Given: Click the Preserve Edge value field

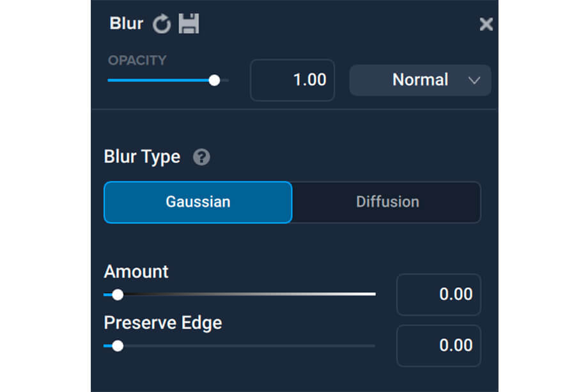Looking at the screenshot, I should click(438, 345).
